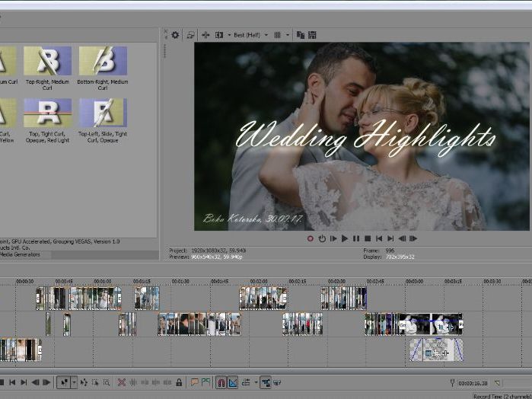Toggle Split Screen View in preview
532x399 pixels.
[x=219, y=35]
